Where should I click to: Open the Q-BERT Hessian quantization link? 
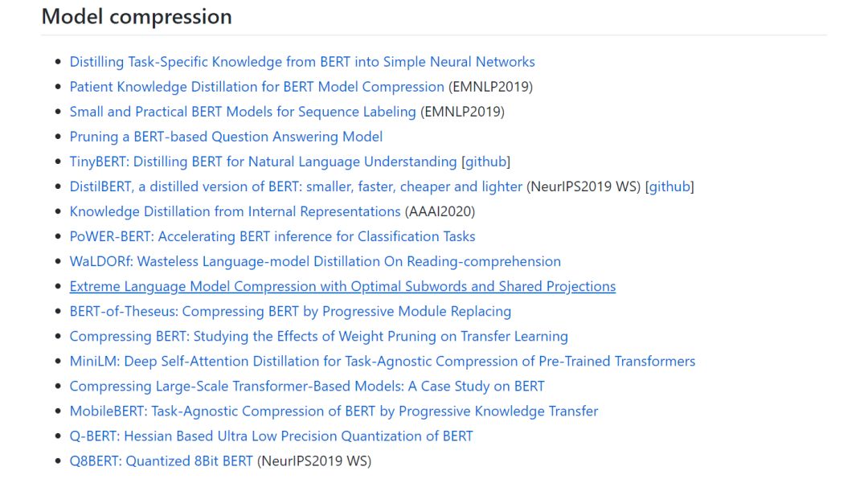(x=271, y=436)
